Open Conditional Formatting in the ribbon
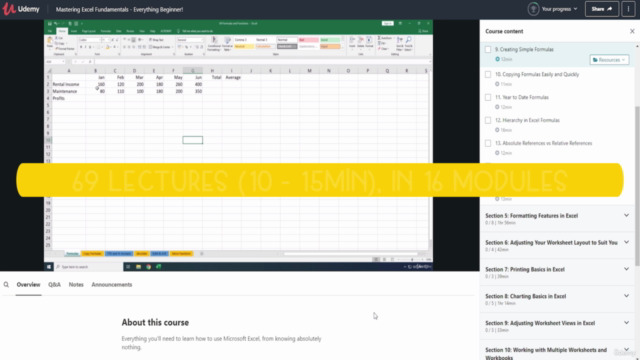The width and height of the screenshot is (640, 360). point(214,43)
